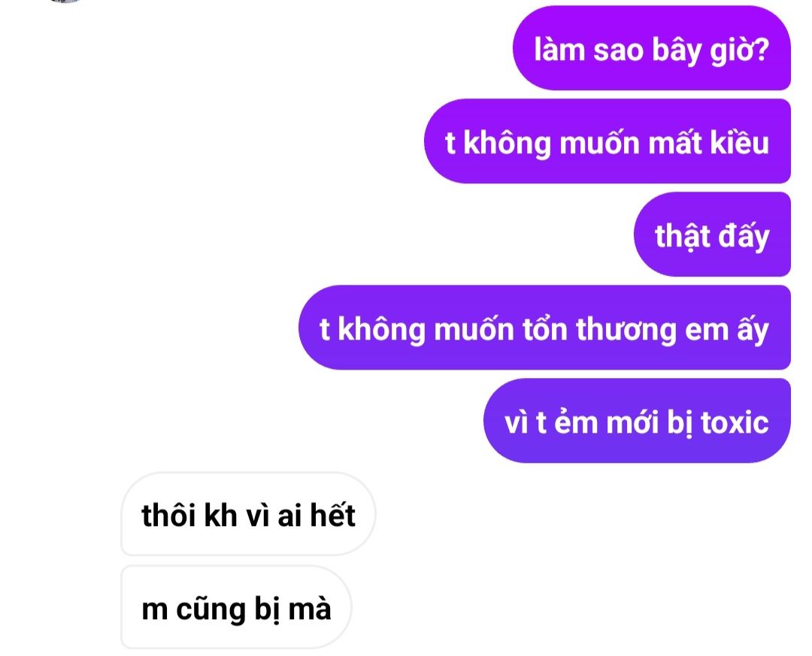Select the "t không muốn mất kiều" message

coord(607,141)
